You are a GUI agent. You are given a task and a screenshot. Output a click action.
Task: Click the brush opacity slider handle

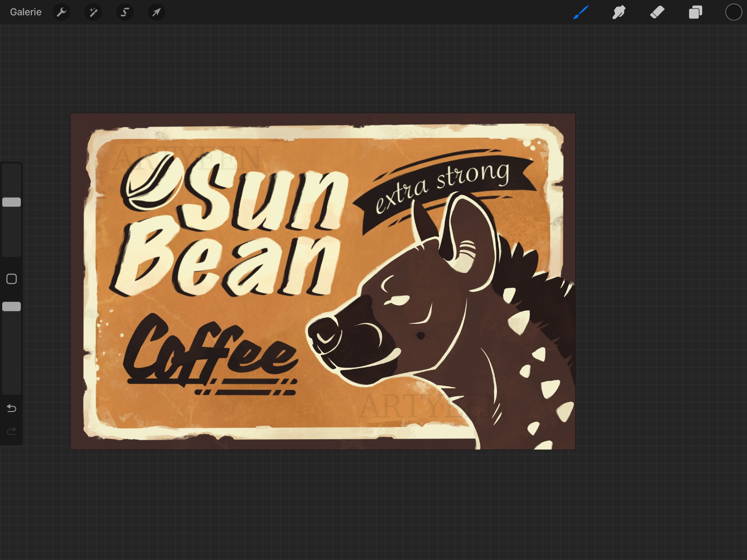coord(12,306)
